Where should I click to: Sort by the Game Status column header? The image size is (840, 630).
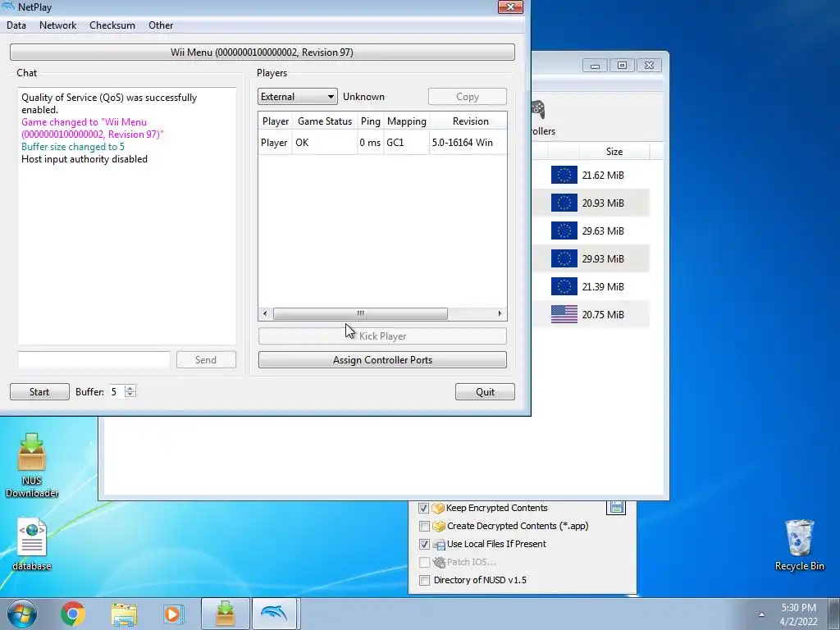(325, 121)
